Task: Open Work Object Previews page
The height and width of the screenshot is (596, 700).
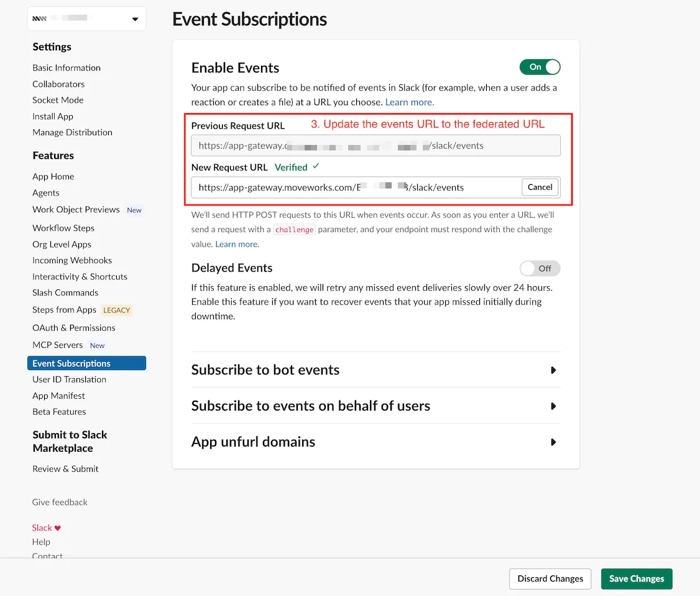Action: pos(76,210)
